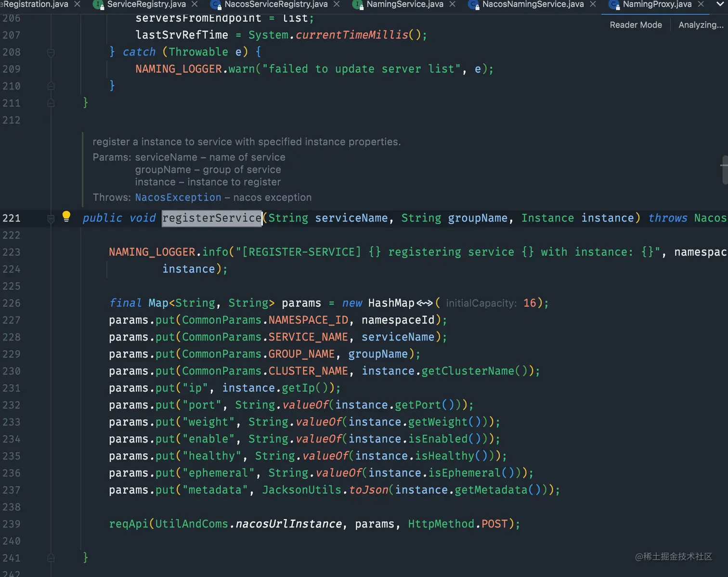
Task: Click instance.getIp() on line 231
Action: 278,388
